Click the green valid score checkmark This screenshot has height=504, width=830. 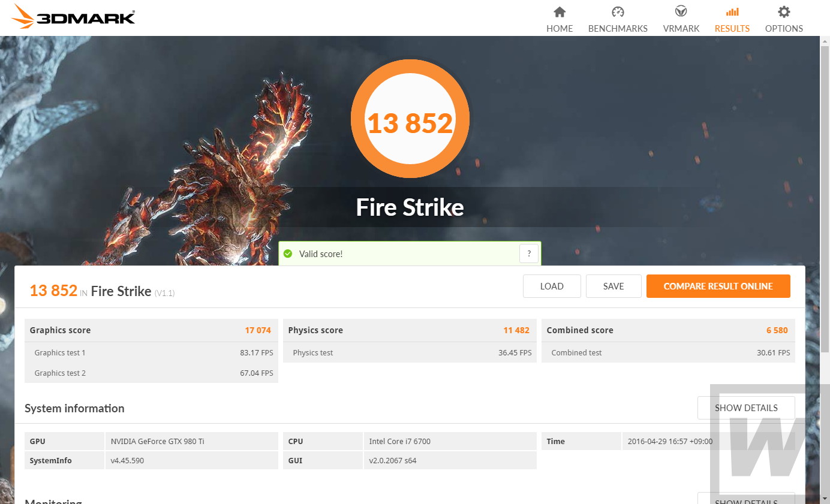pyautogui.click(x=288, y=254)
